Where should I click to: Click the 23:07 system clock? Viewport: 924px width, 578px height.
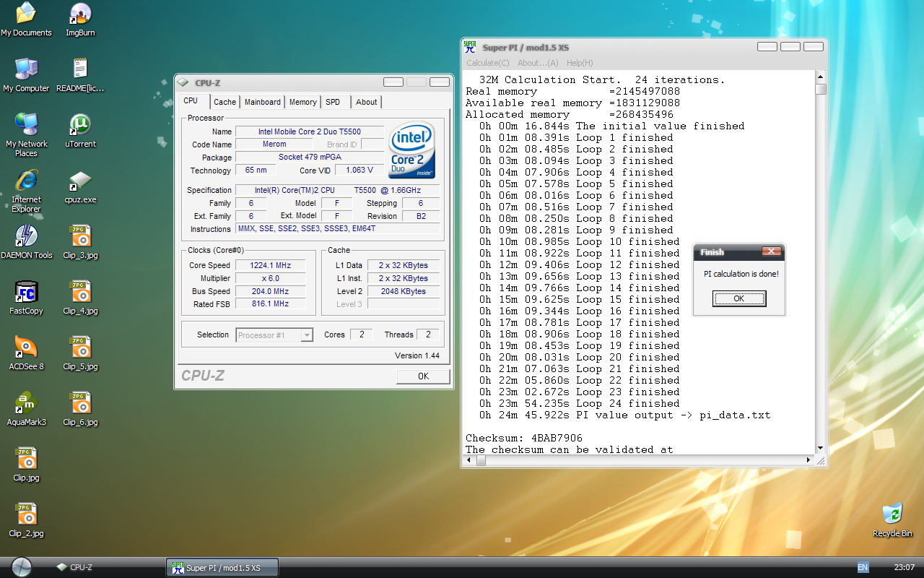click(x=905, y=567)
